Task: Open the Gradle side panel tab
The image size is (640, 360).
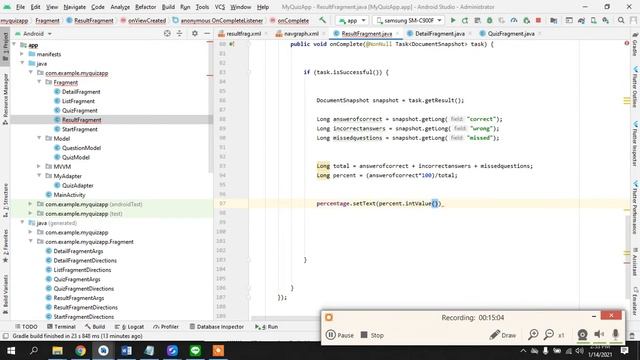Action: 635,46
